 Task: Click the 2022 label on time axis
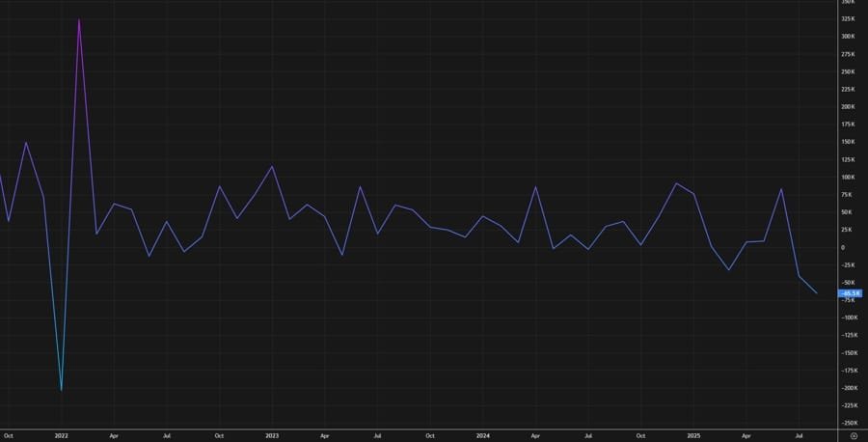pos(62,435)
